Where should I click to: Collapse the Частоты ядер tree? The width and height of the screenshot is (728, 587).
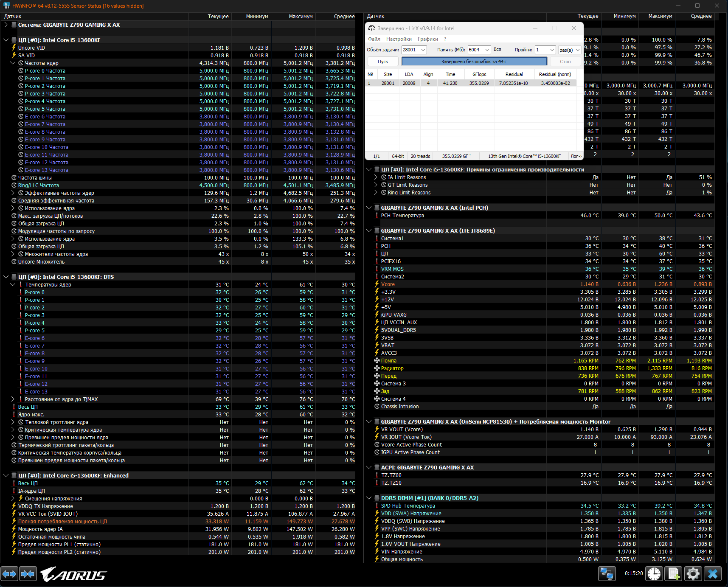coord(13,63)
